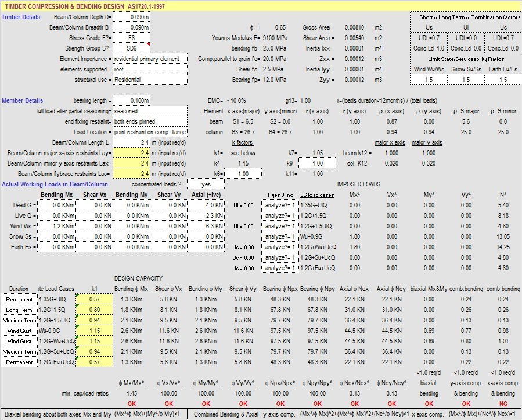Select the flybrace restraints Lao cell
This screenshot has height=420, width=522.
[x=131, y=174]
